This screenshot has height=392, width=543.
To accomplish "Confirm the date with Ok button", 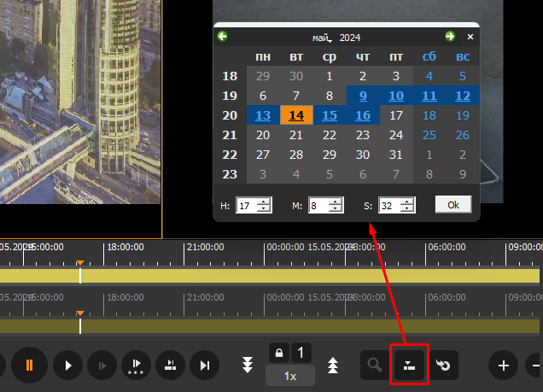I will [452, 205].
